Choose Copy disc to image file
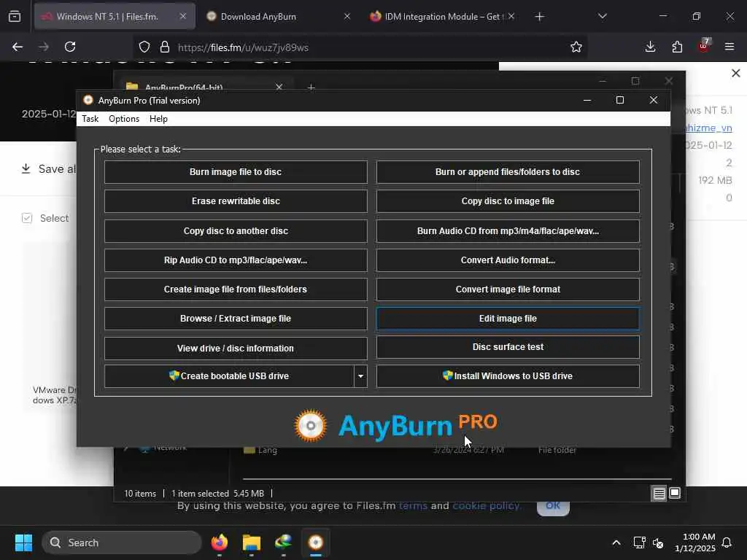Viewport: 747px width, 560px height. 508,201
